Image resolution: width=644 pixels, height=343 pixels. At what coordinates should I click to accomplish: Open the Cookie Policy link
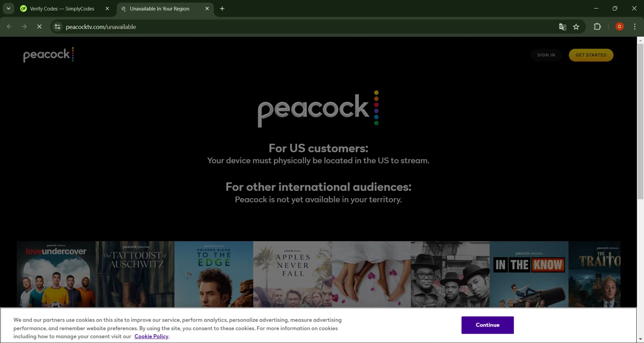click(x=152, y=336)
